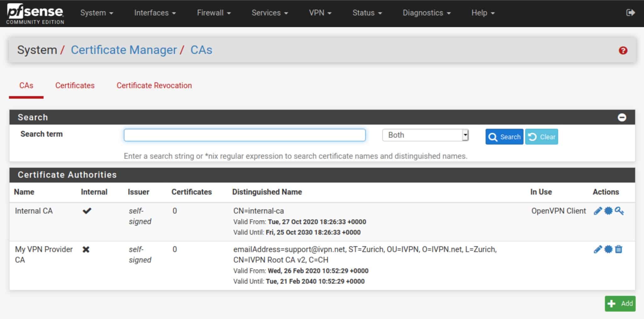
Task: Click Internal CA's Internal checkmark icon
Action: click(87, 211)
